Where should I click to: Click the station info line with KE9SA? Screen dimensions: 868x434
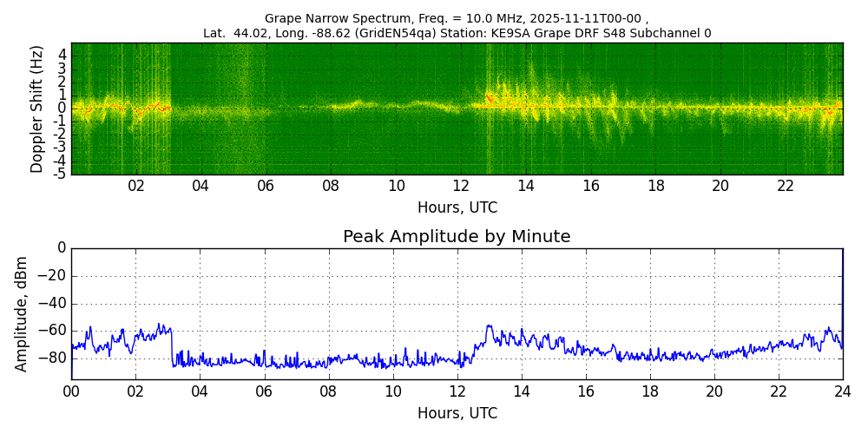[x=457, y=33]
